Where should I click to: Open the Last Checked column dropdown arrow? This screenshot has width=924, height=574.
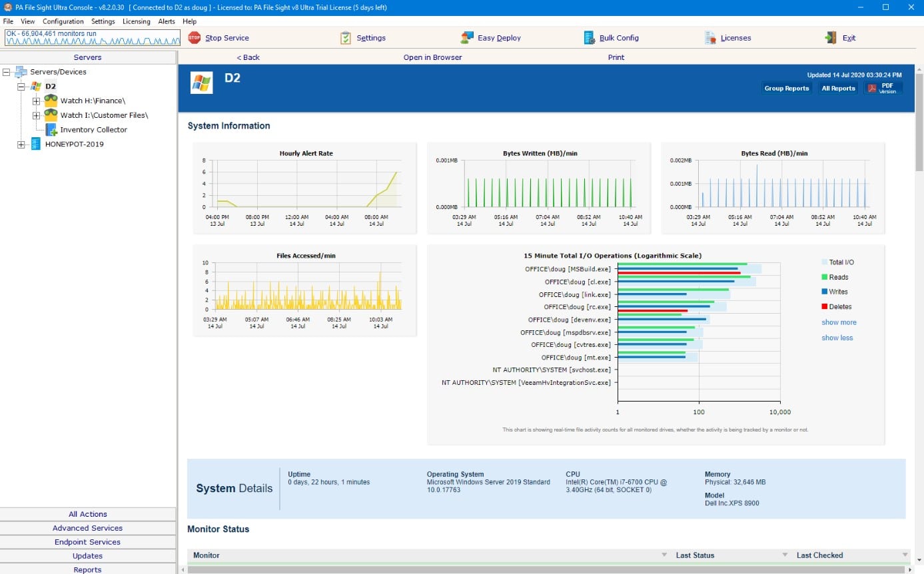[x=905, y=555]
